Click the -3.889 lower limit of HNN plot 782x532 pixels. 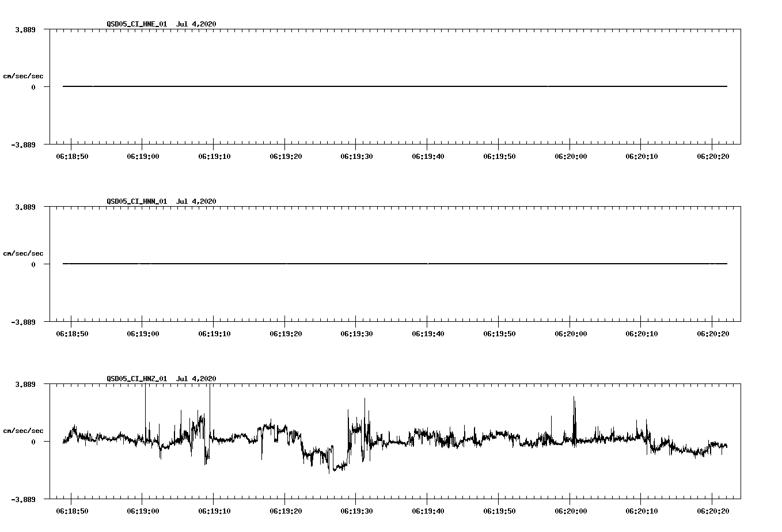tap(23, 322)
